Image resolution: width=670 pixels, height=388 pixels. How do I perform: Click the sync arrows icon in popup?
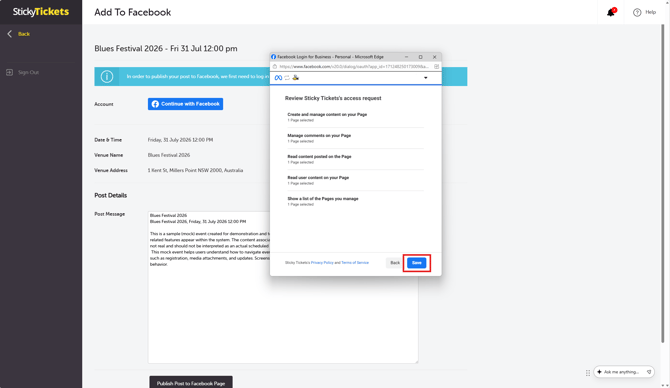coord(287,78)
